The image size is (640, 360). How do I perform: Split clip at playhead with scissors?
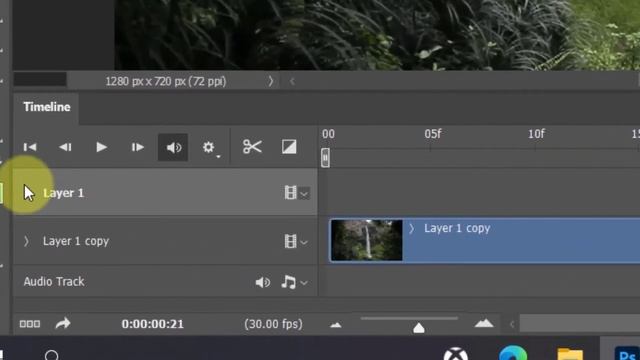click(x=252, y=147)
